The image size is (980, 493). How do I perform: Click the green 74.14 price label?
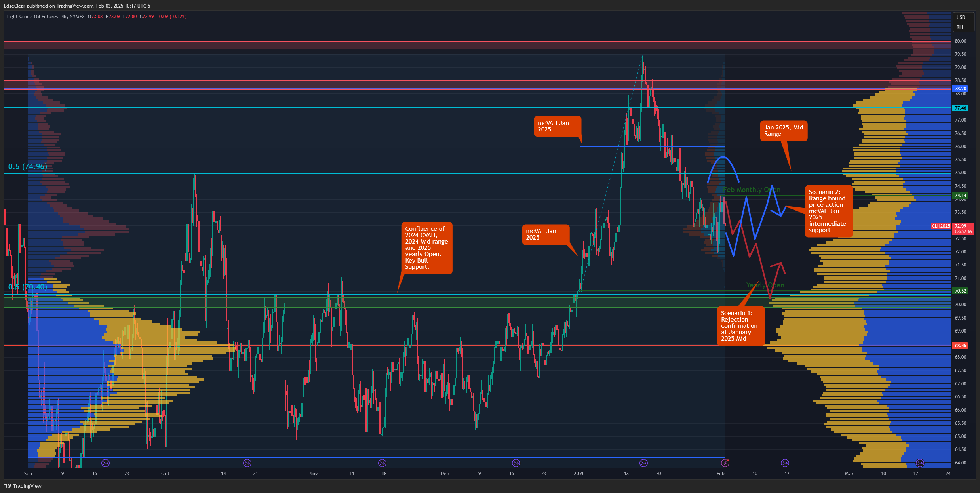pos(960,195)
